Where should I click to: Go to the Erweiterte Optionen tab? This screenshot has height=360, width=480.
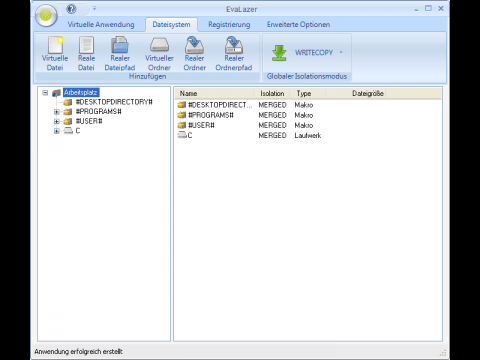[x=298, y=24]
